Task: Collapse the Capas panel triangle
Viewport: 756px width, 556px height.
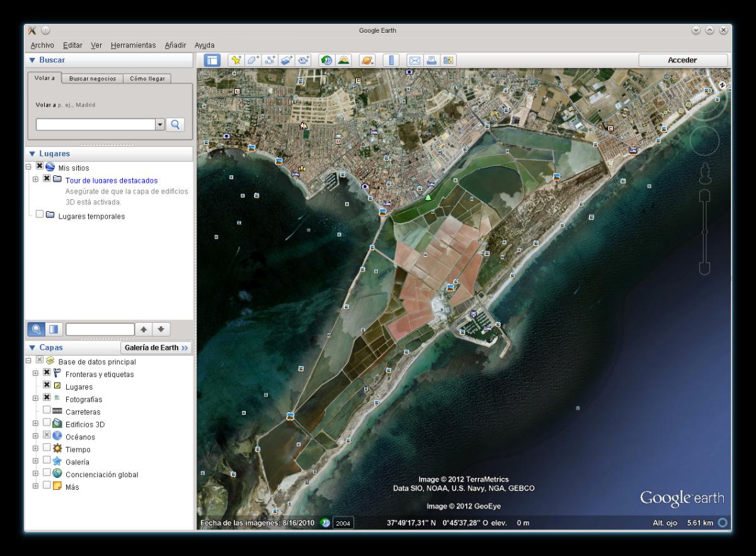Action: click(32, 348)
